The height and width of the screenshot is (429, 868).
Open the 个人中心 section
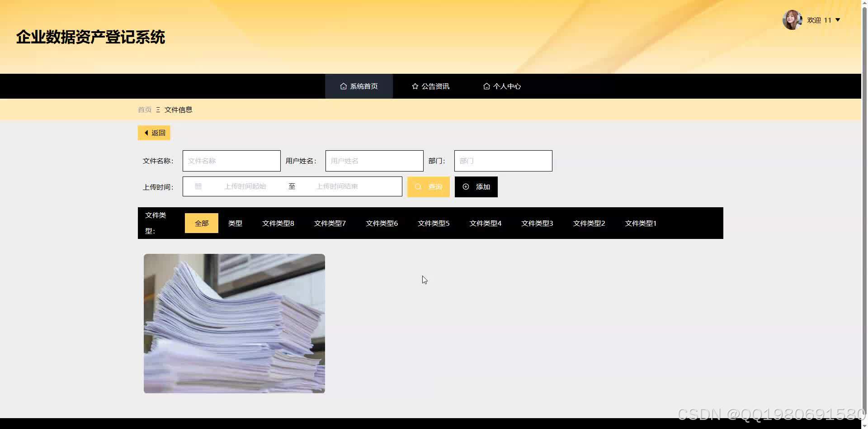click(507, 86)
